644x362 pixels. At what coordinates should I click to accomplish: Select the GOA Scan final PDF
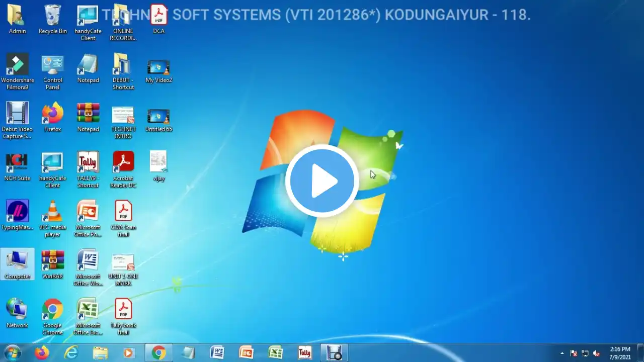123,218
